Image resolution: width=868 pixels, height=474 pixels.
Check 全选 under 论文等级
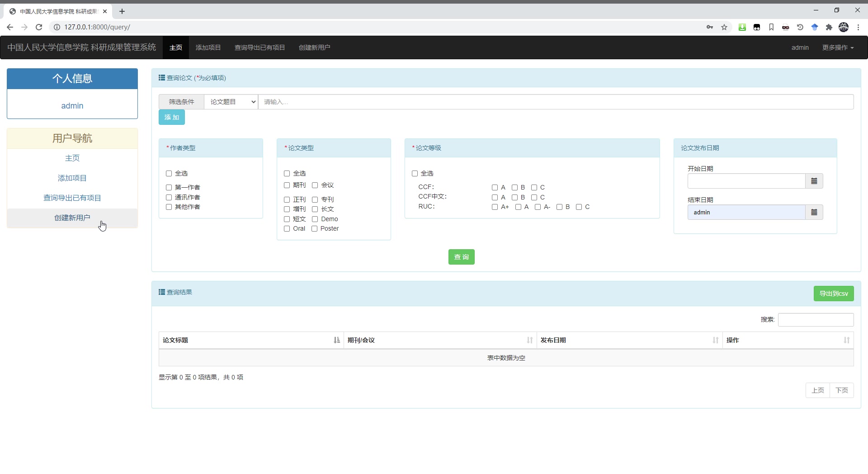click(x=415, y=173)
